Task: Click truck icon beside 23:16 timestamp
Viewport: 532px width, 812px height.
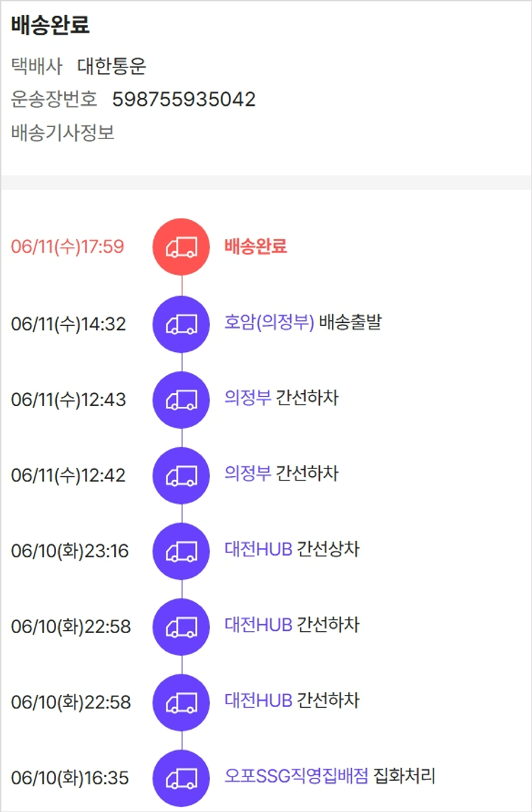Action: pyautogui.click(x=182, y=551)
